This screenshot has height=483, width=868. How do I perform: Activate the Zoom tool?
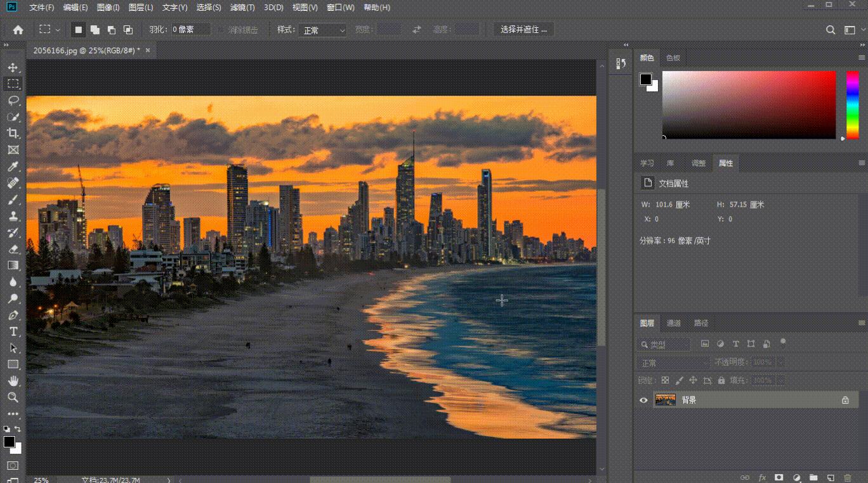[x=13, y=397]
